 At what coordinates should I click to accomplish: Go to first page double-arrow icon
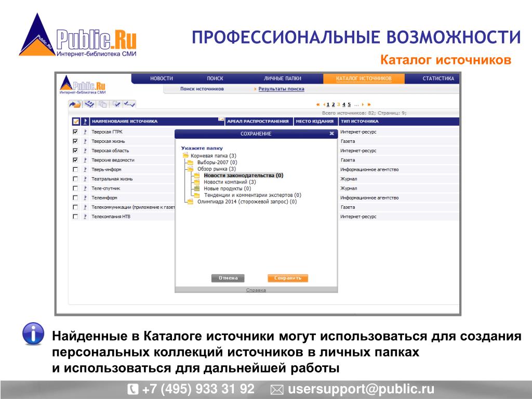point(318,104)
